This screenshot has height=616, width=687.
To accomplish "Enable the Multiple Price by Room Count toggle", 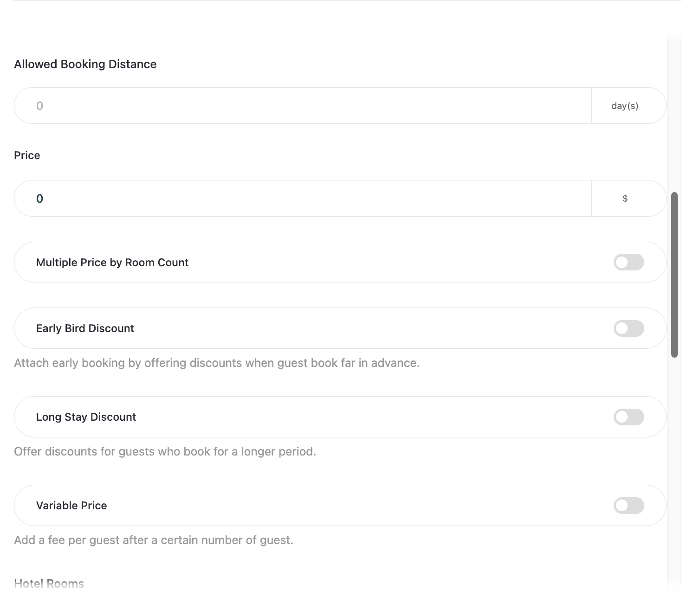I will [629, 262].
